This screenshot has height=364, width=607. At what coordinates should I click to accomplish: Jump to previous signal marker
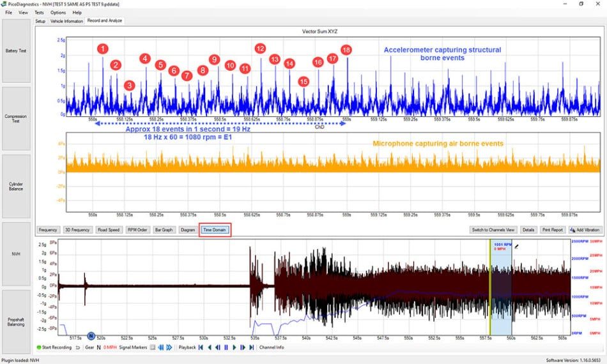pos(160,347)
